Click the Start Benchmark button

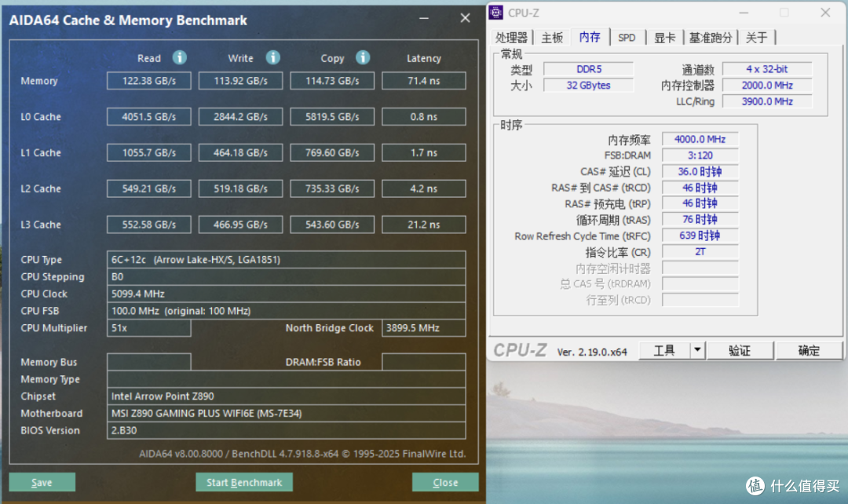[x=244, y=482]
